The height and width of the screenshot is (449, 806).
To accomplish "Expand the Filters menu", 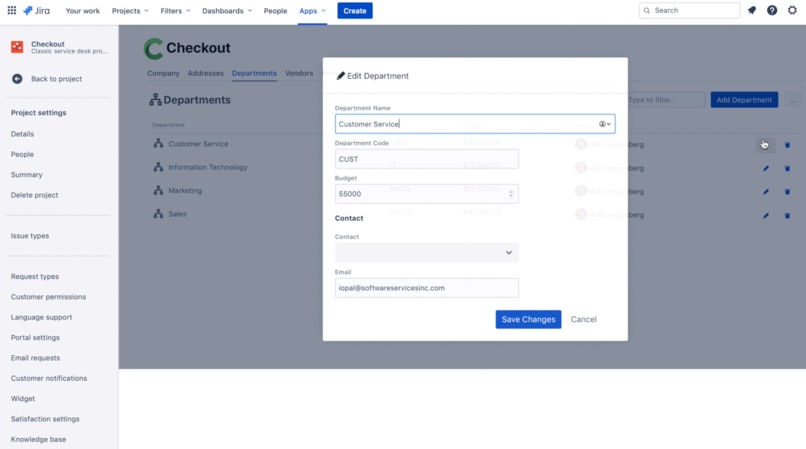I will (175, 10).
